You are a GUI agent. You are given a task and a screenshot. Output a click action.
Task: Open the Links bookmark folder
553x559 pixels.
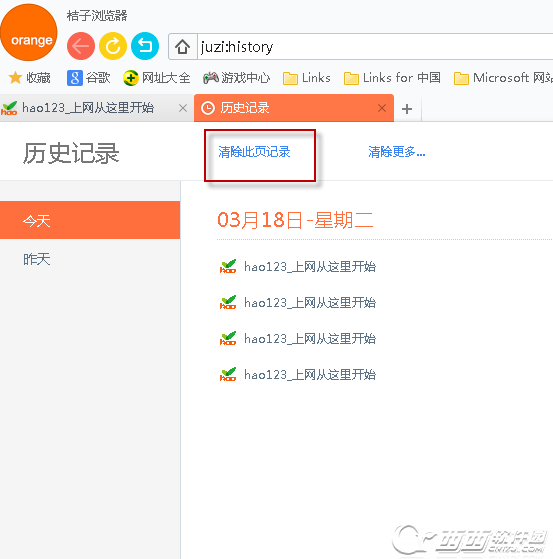tap(307, 78)
